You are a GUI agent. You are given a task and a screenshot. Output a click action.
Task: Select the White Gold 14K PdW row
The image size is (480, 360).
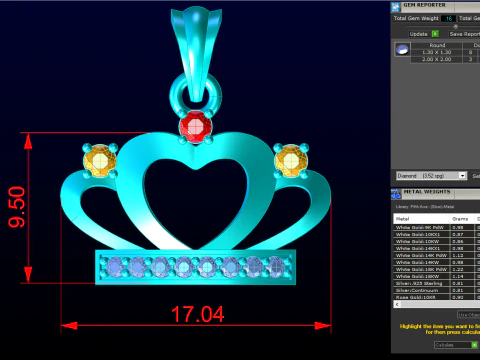(x=437, y=255)
